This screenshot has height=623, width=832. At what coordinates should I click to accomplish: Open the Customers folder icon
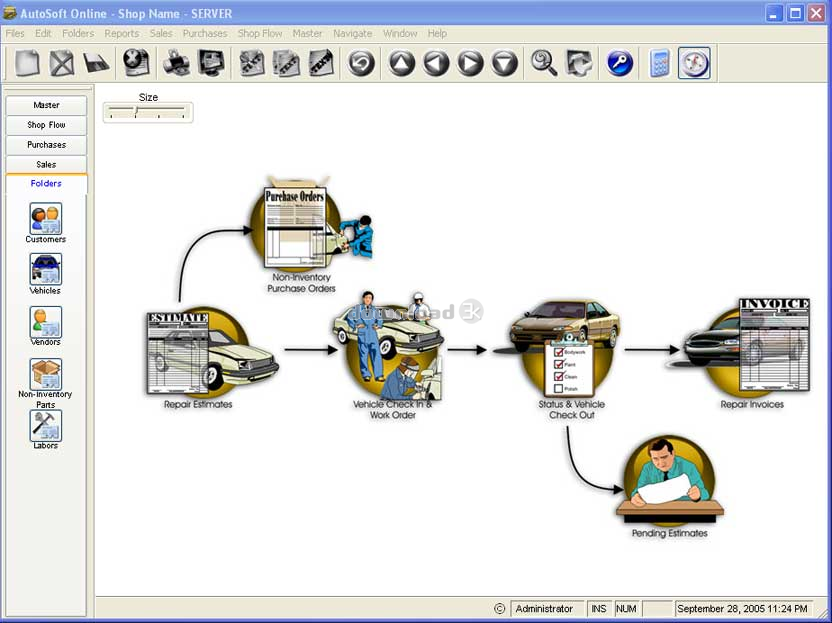pos(46,218)
